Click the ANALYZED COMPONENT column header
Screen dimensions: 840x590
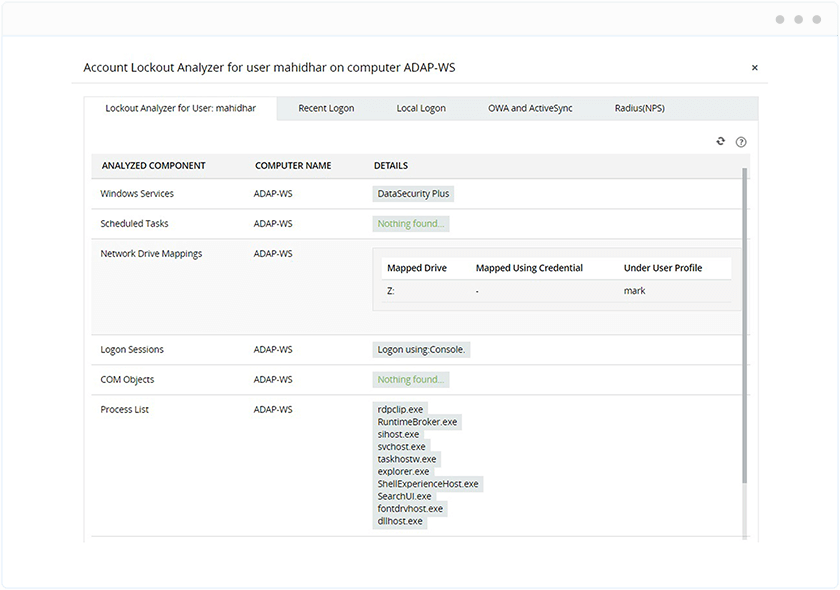(153, 166)
